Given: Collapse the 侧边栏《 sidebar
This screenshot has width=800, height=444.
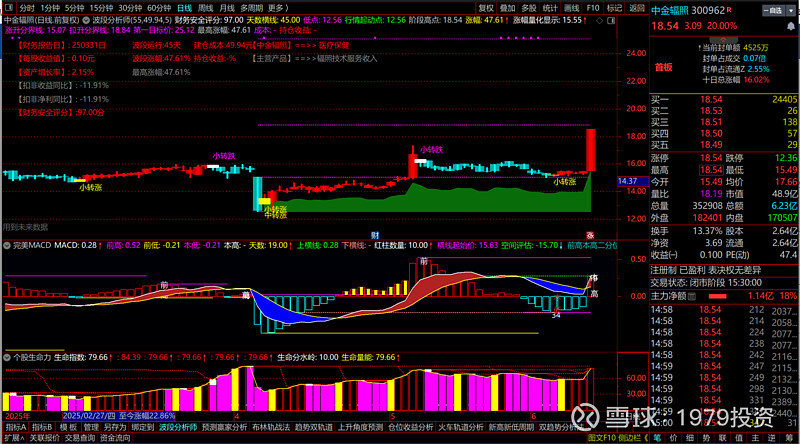Looking at the screenshot, I should [634, 438].
